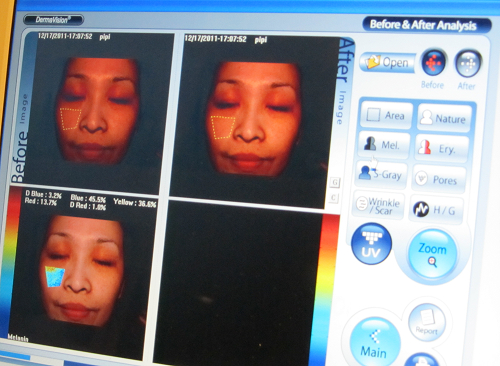Click the 'pipi' name on the Before image

(x=105, y=37)
